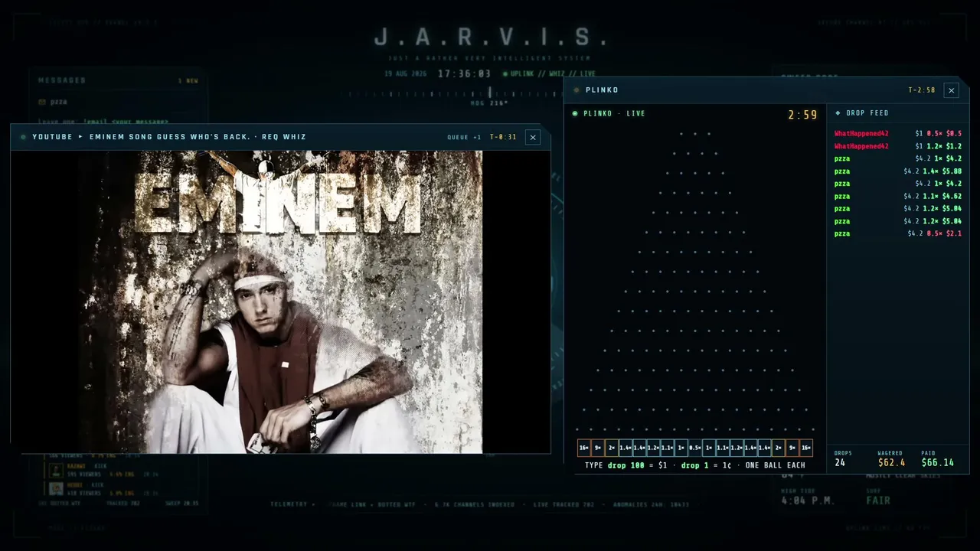Click the T-0:31 countdown on the YouTube window
This screenshot has width=980, height=551.
click(x=503, y=138)
